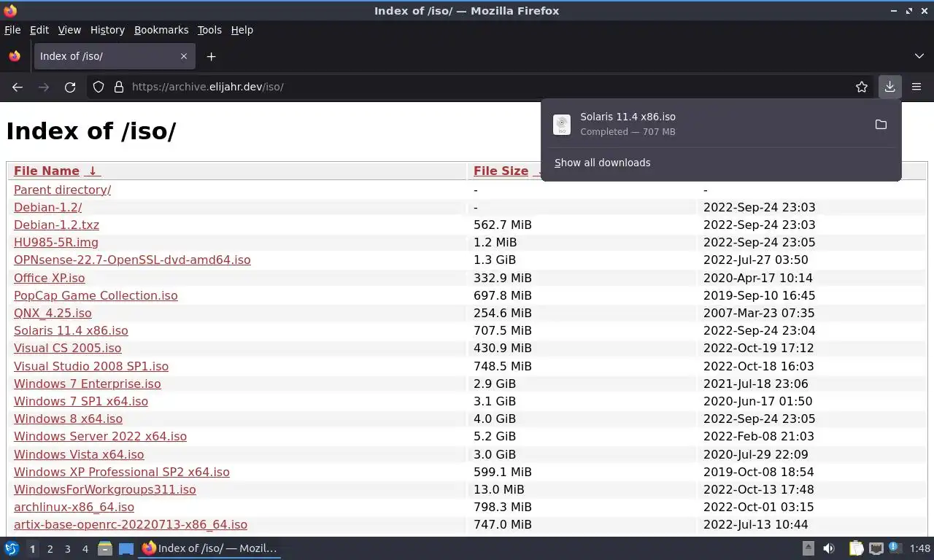Open the new tab with plus button
Screen dimensions: 934x560
tap(211, 56)
